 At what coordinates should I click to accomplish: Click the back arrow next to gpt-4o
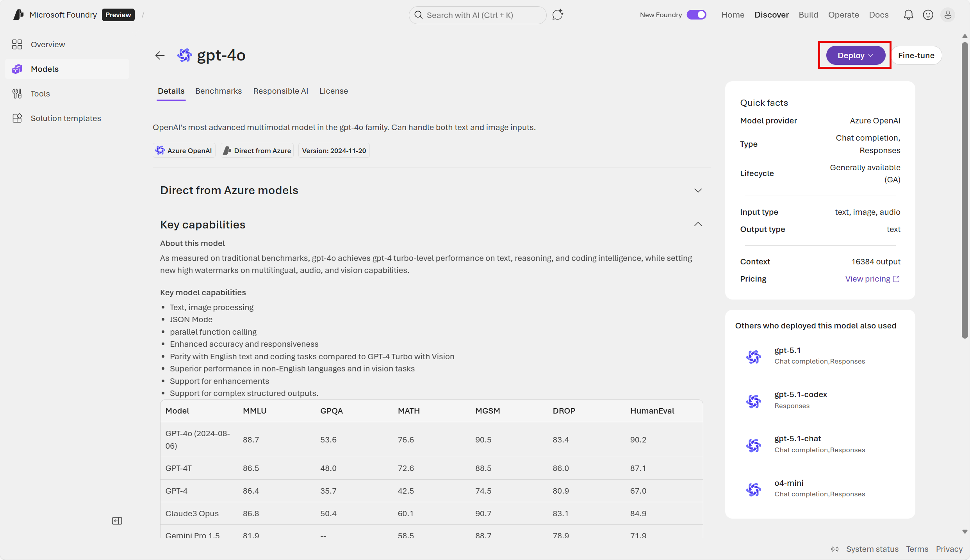[160, 55]
